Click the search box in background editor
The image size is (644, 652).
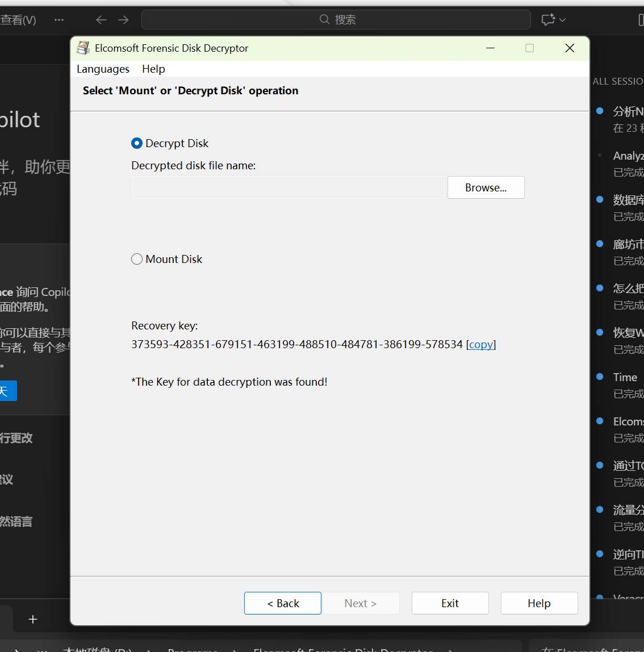click(336, 19)
